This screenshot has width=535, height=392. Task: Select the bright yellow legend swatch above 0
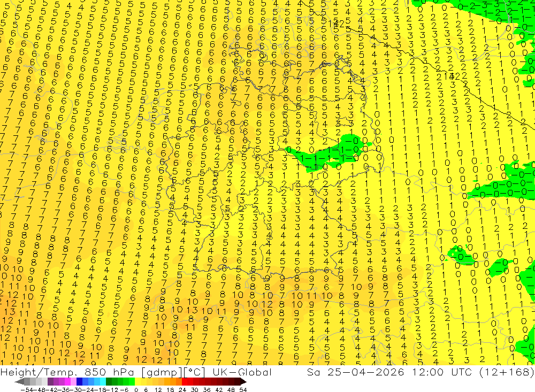(x=138, y=382)
